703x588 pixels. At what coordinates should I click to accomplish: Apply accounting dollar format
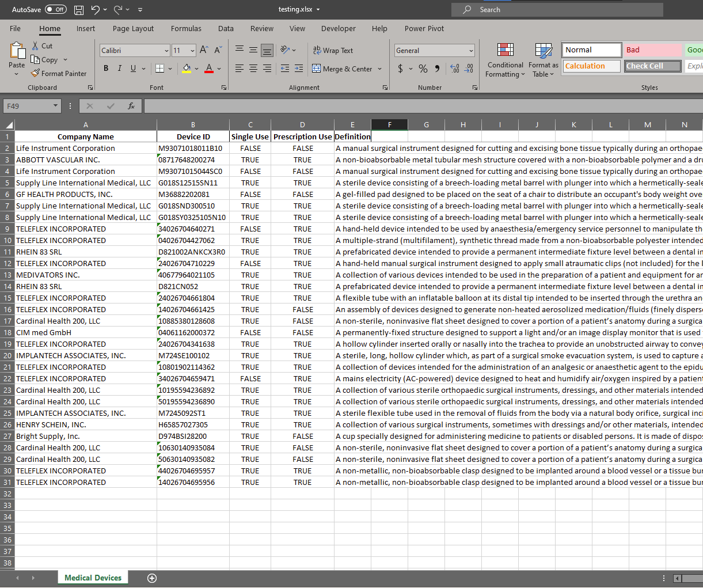tap(401, 69)
